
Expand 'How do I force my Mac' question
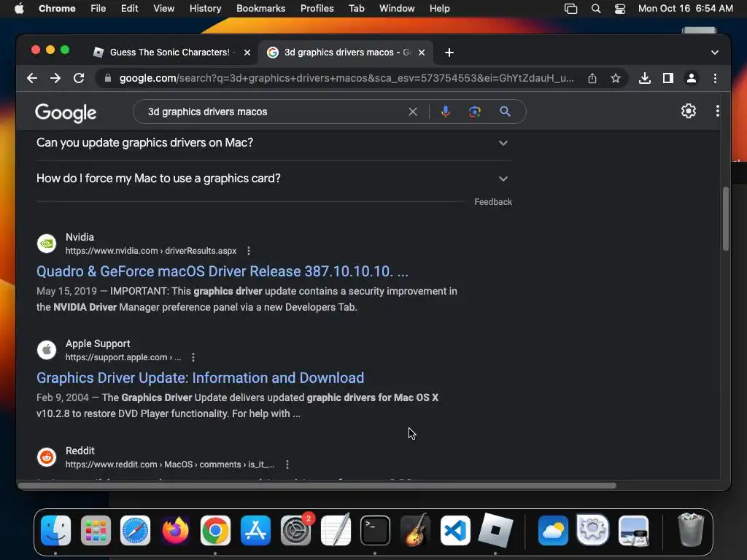pos(274,179)
